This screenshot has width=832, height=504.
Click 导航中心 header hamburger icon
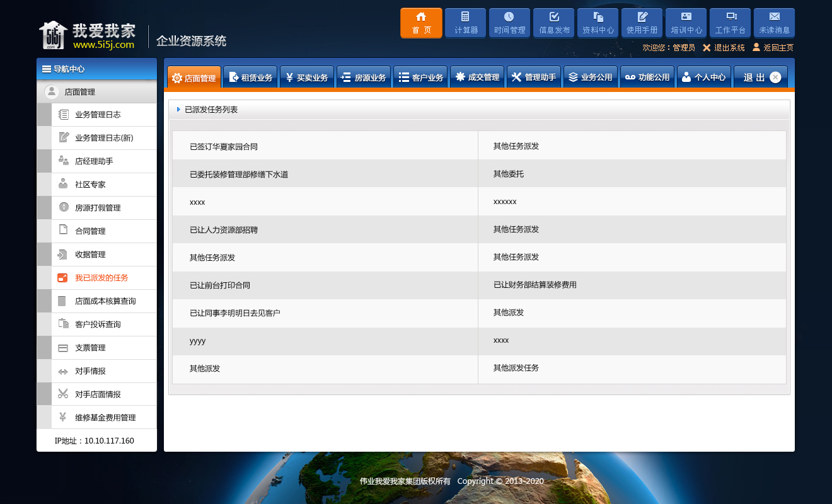[47, 69]
